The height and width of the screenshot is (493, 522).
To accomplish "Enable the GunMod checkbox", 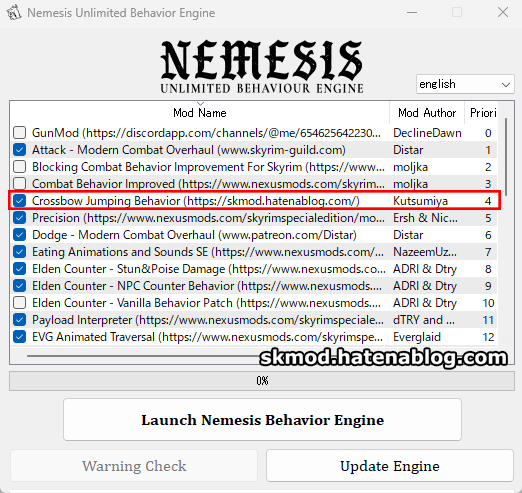I will tap(20, 132).
